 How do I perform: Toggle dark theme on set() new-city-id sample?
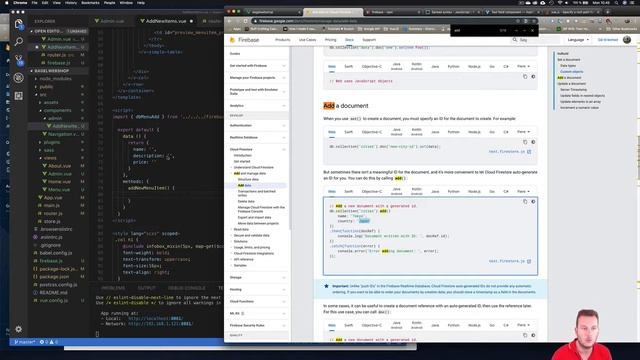(533, 142)
